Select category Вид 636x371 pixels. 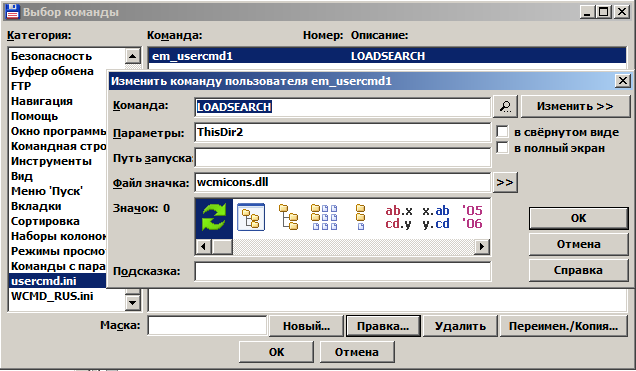point(58,176)
